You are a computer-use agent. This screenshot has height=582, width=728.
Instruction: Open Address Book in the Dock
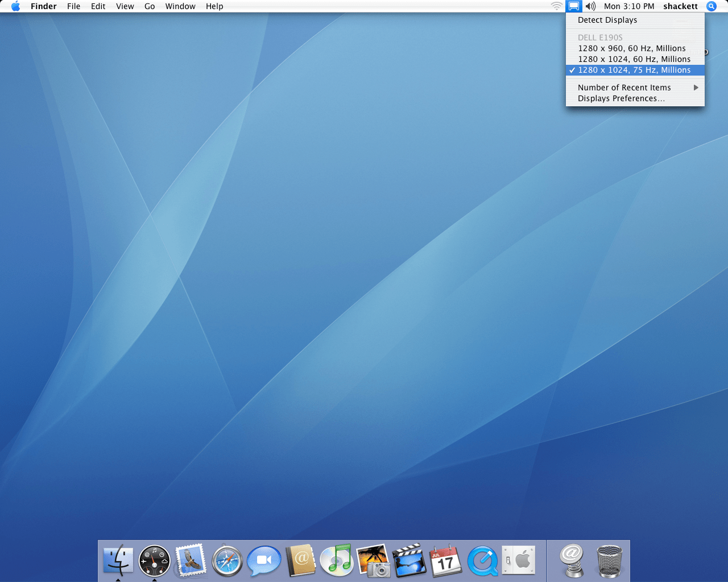pos(300,560)
